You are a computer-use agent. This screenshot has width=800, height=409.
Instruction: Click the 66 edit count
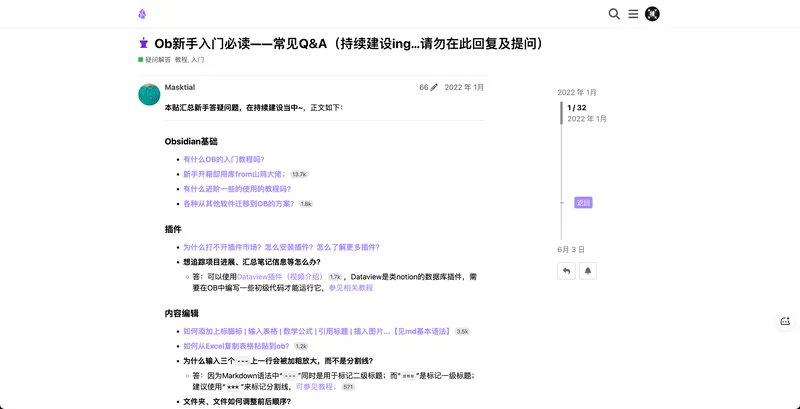point(424,87)
